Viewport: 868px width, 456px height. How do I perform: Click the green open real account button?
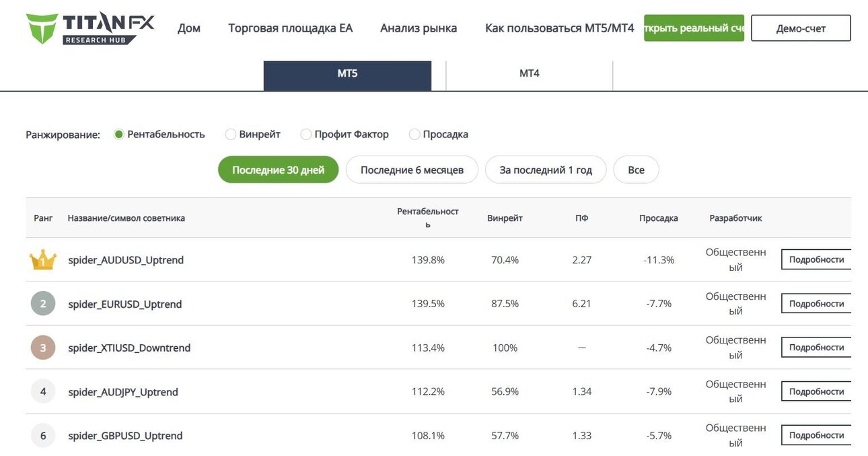pos(694,28)
